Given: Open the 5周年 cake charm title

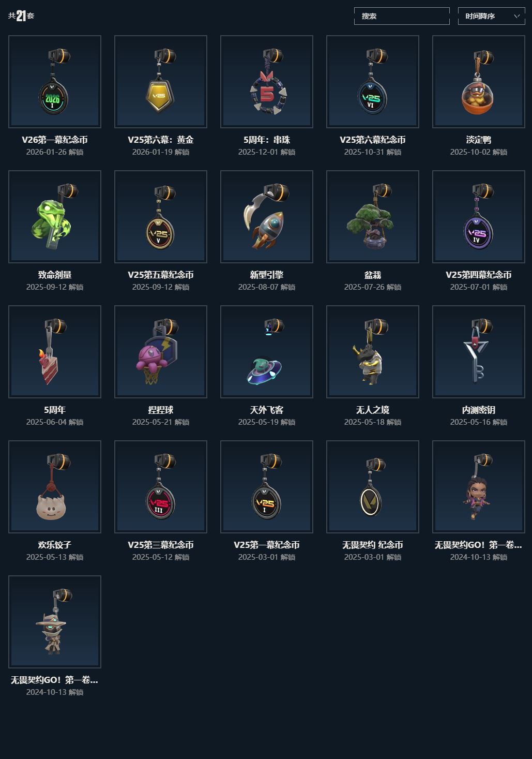Looking at the screenshot, I should click(55, 410).
